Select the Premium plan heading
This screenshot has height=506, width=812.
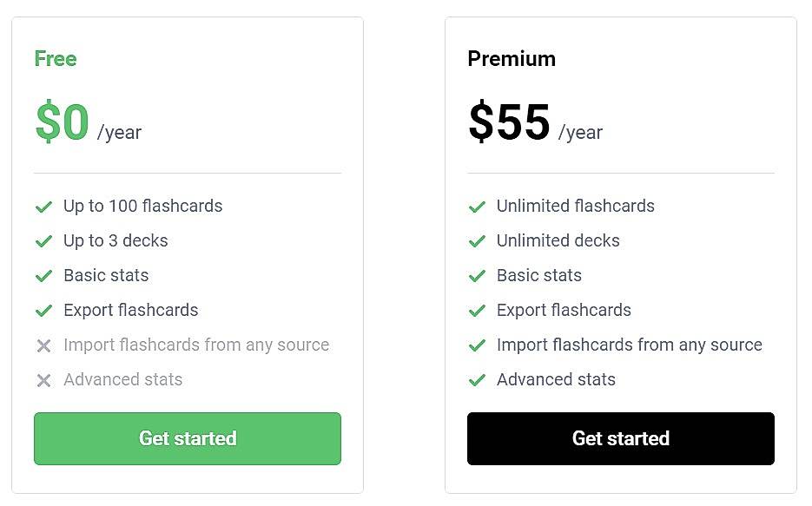pyautogui.click(x=512, y=59)
